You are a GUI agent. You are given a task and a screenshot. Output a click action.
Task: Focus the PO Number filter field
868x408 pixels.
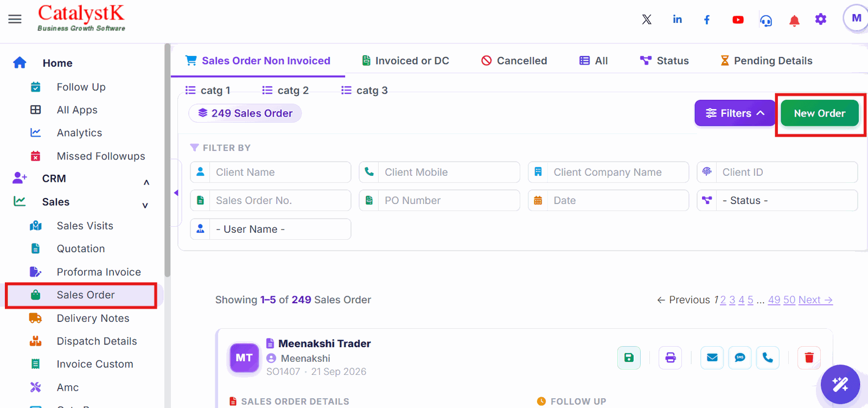coord(439,200)
